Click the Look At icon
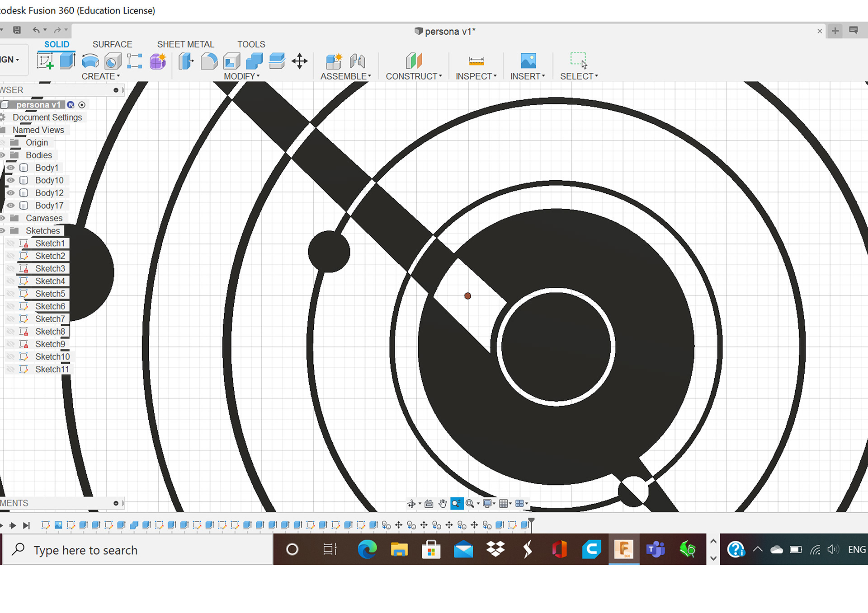 pos(429,504)
